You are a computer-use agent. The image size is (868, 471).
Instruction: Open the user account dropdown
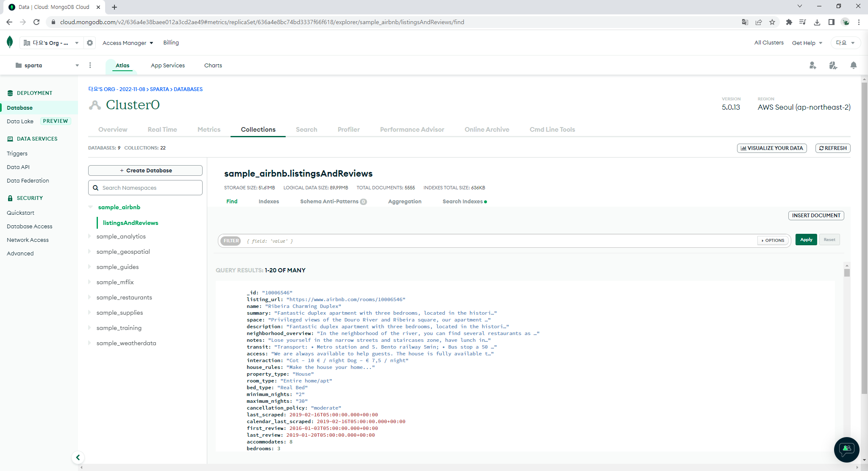[845, 43]
